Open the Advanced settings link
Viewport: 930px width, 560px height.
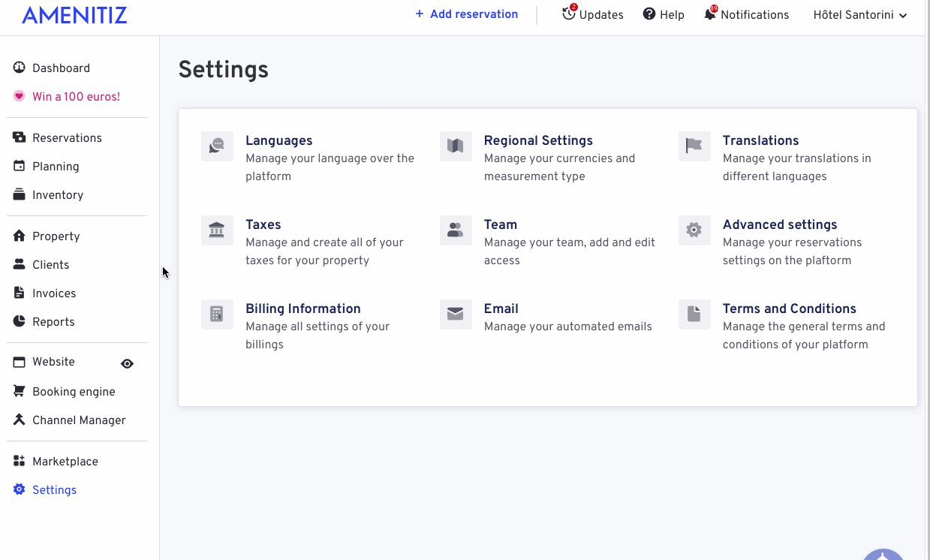coord(780,224)
